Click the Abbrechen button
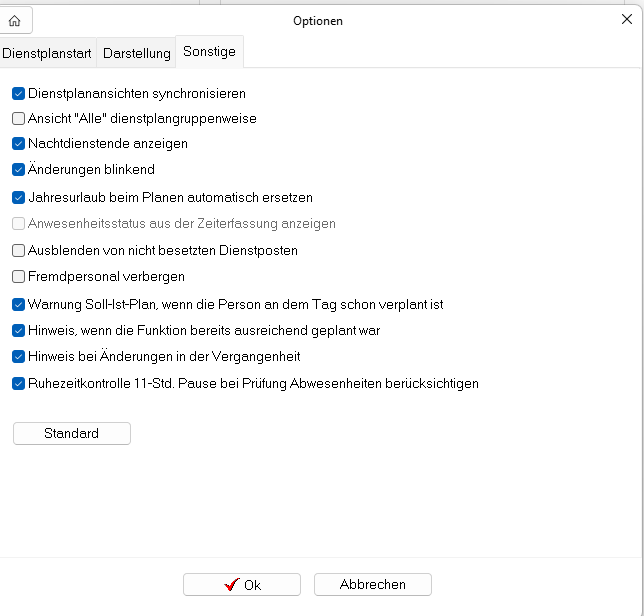 pos(373,584)
